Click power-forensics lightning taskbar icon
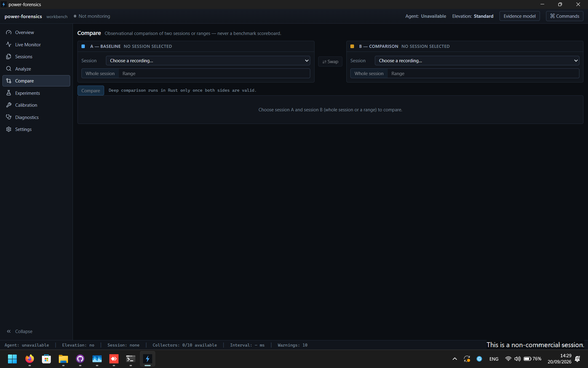The width and height of the screenshot is (588, 368). pyautogui.click(x=148, y=359)
